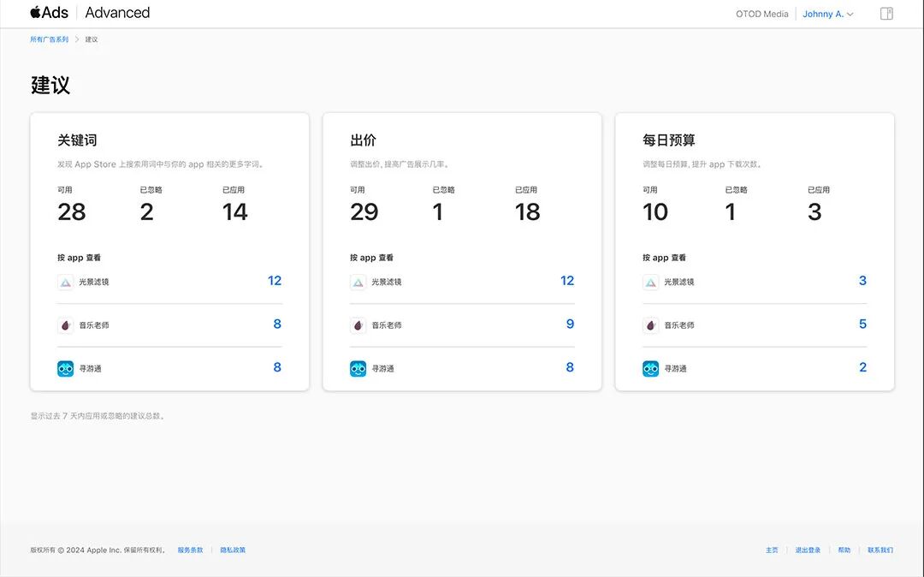Open 8 bid suggestions for 寻游通
This screenshot has height=577, width=924.
click(x=570, y=367)
